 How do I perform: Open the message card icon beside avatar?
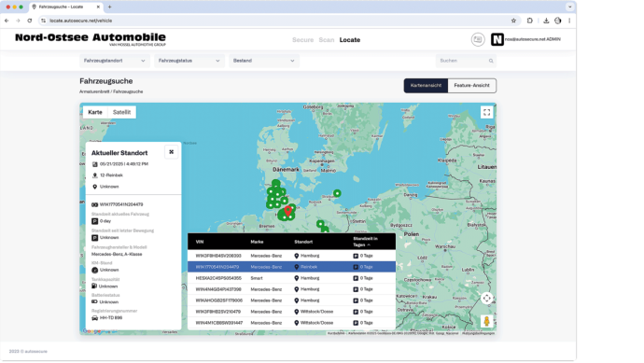pyautogui.click(x=478, y=39)
